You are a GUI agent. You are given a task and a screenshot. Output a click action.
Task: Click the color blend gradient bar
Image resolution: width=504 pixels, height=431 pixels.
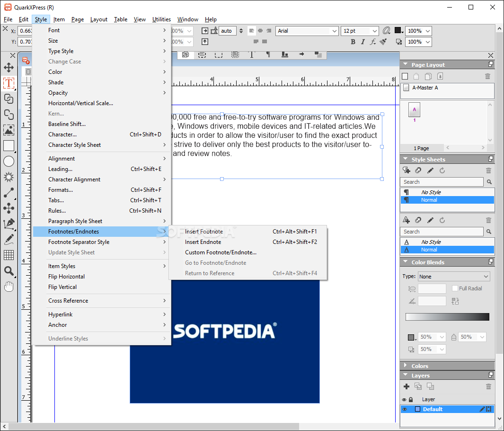click(x=447, y=317)
